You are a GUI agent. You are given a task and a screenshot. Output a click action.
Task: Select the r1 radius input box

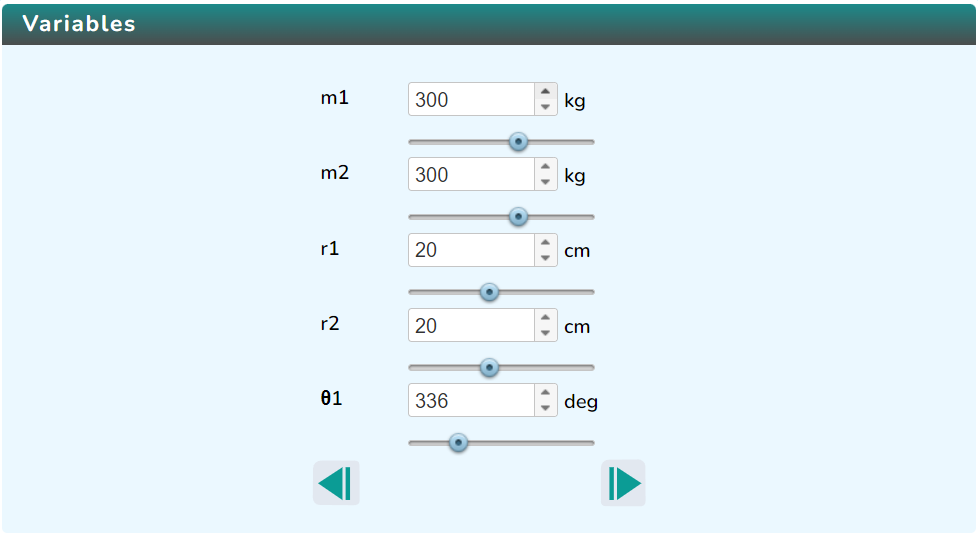point(470,250)
